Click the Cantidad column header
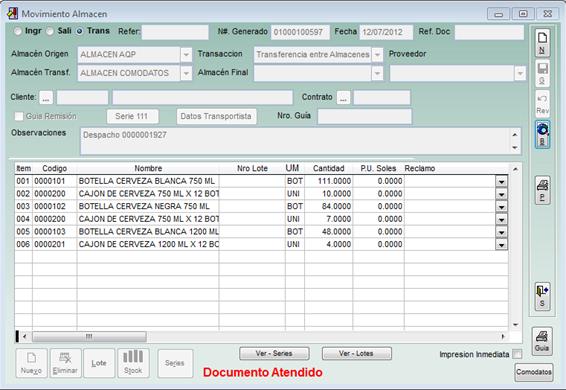 (328, 168)
